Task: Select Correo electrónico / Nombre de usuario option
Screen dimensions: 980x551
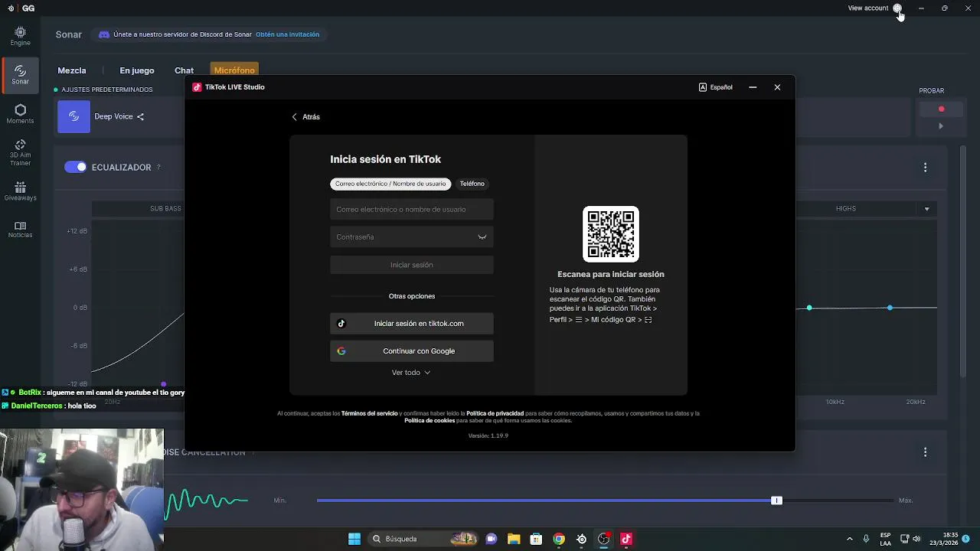Action: (390, 184)
